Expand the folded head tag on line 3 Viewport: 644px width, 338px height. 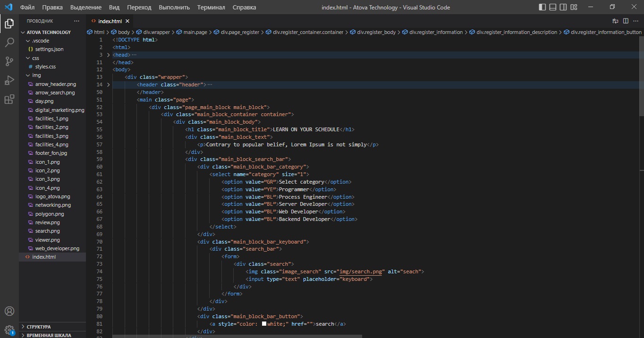click(108, 55)
